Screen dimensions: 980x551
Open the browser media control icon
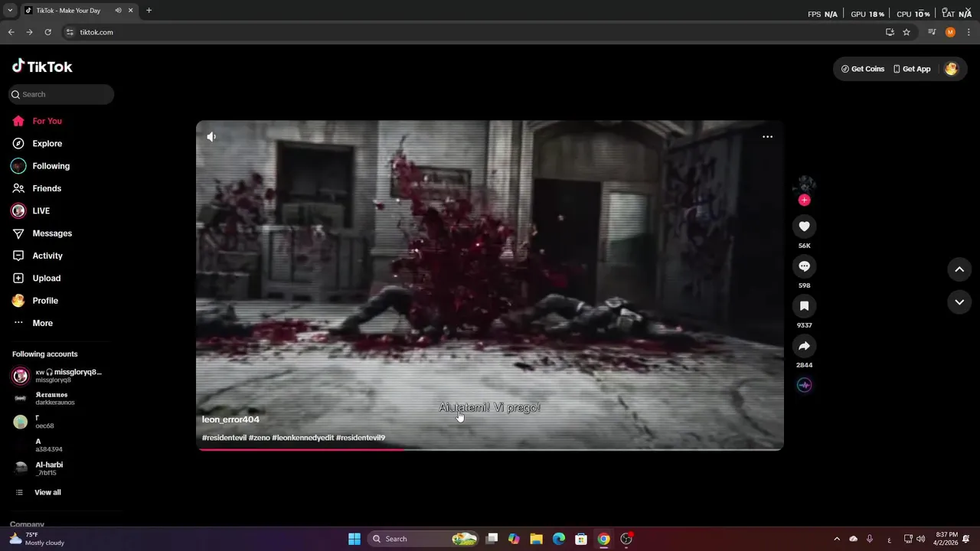tap(932, 32)
